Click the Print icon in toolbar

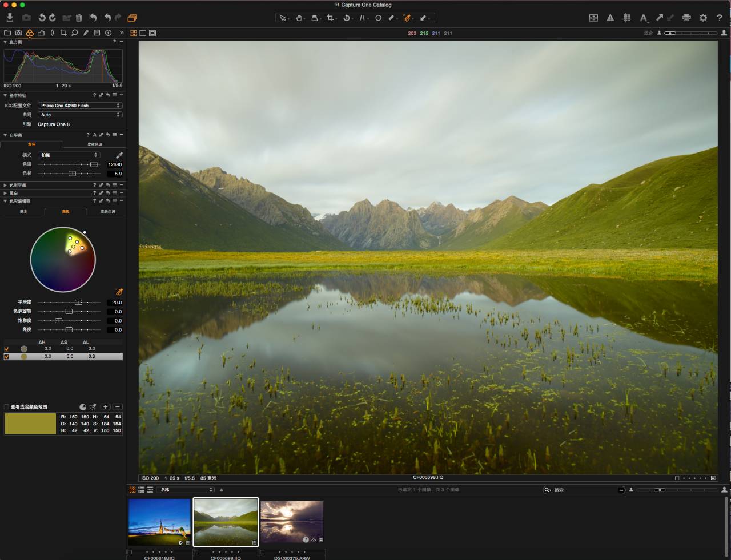tap(686, 18)
